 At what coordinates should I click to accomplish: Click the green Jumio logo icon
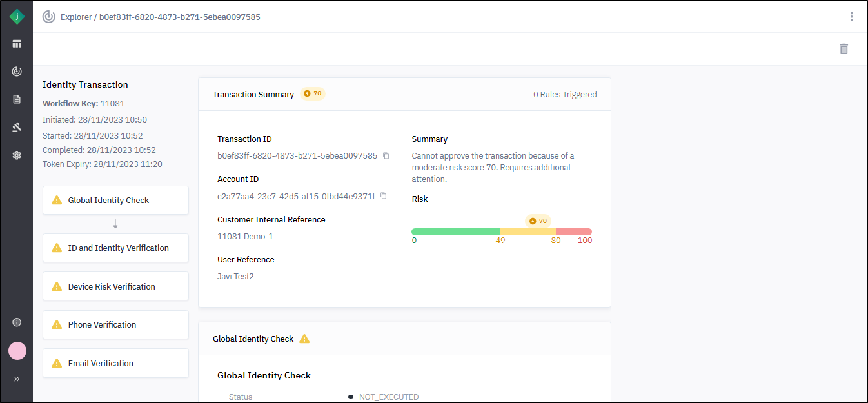(x=17, y=17)
